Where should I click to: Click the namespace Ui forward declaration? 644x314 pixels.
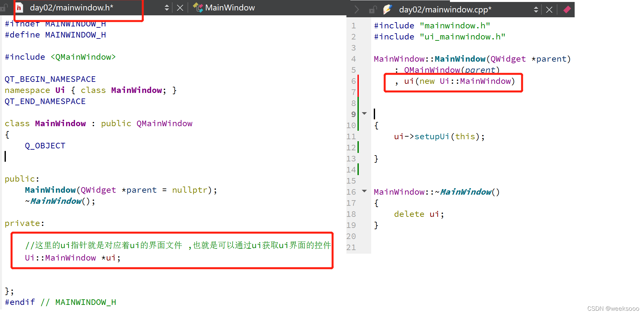[91, 90]
